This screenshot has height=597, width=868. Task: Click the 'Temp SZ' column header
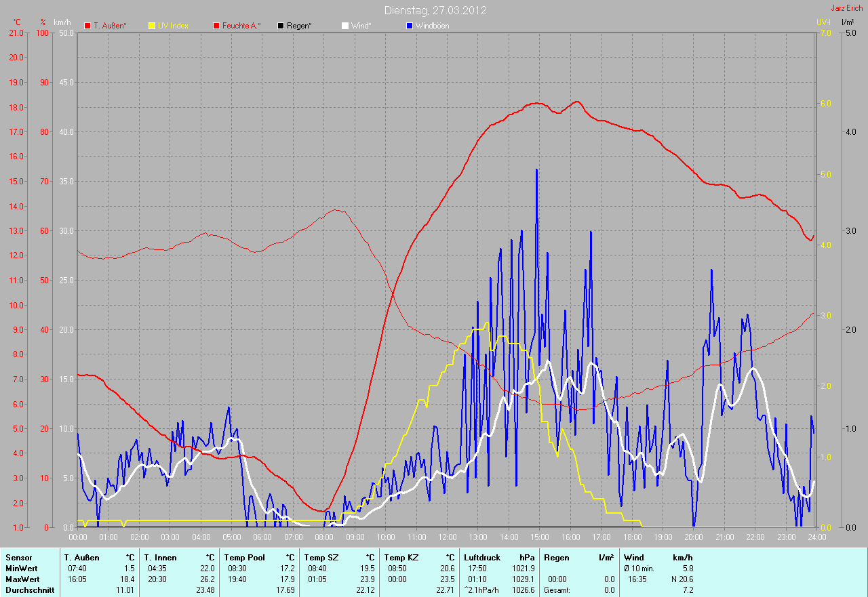(x=320, y=558)
